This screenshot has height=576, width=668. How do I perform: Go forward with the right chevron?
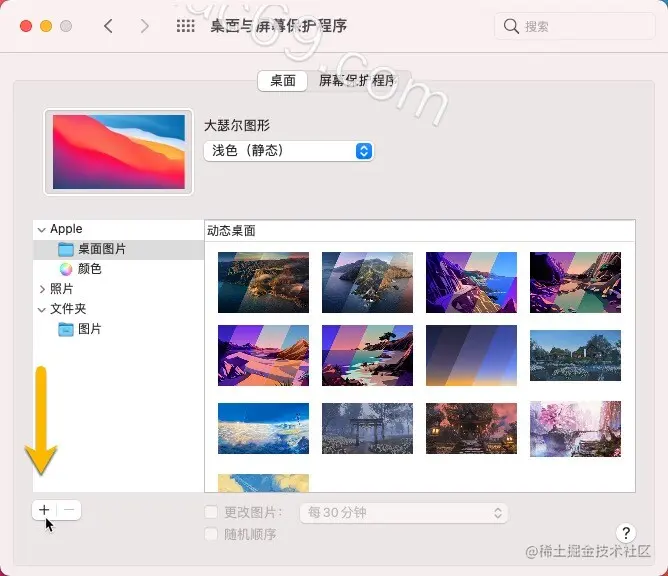[x=145, y=26]
